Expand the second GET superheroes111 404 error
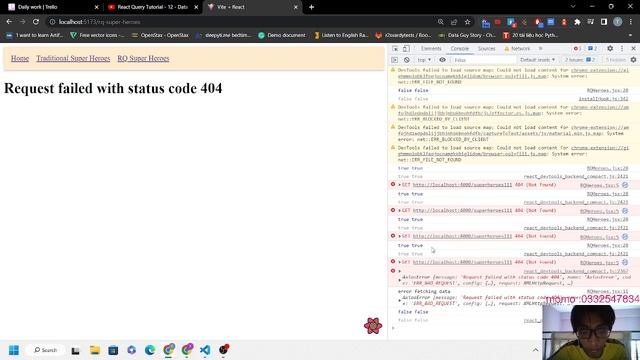The height and width of the screenshot is (360, 640). pyautogui.click(x=400, y=211)
